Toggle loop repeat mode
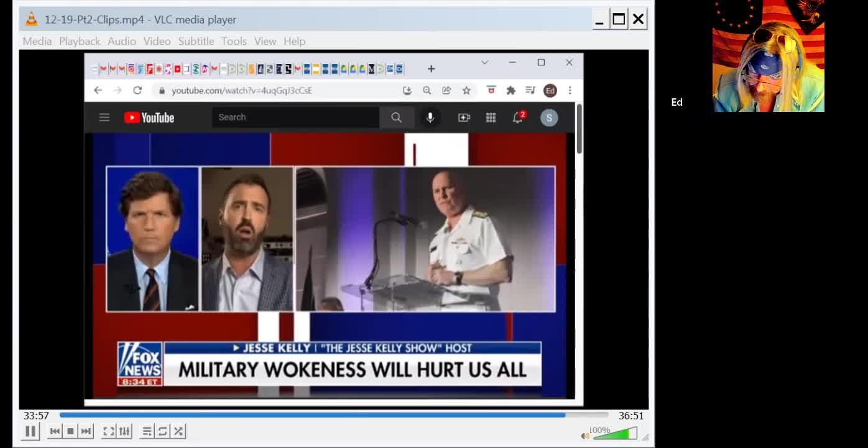The height and width of the screenshot is (448, 868). coord(163,431)
